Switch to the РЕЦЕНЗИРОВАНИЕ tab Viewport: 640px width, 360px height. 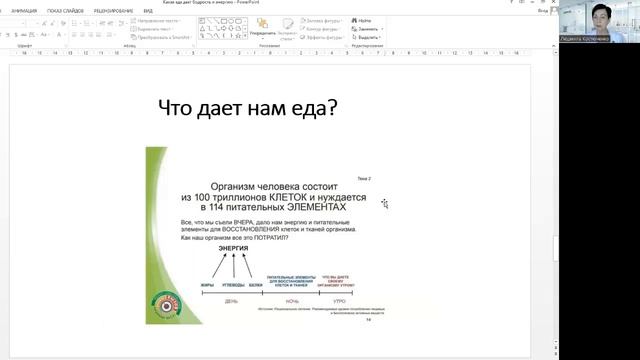point(113,11)
